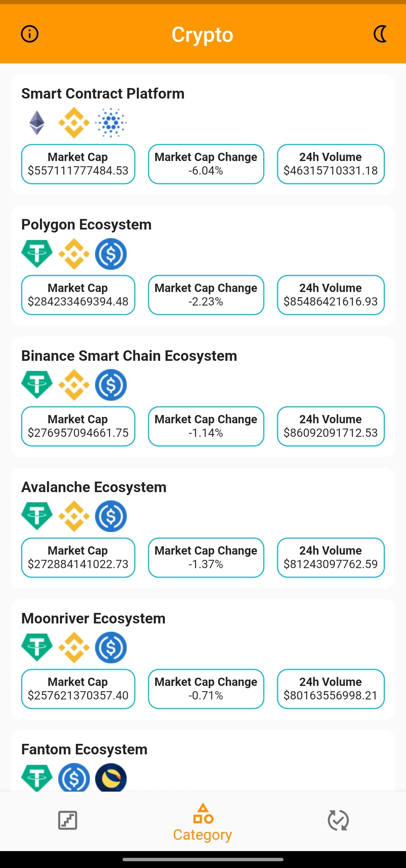406x868 pixels.
Task: Toggle dark mode with moon icon
Action: pos(380,34)
